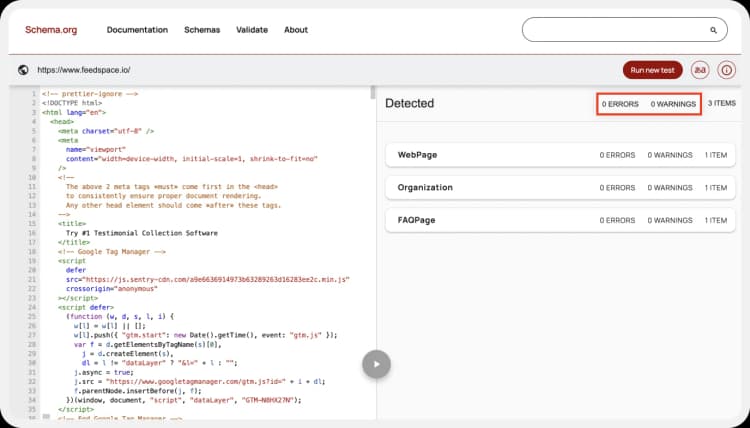This screenshot has height=428, width=750.
Task: Click 0 ERRORS on the FAQPage row
Action: (x=617, y=220)
